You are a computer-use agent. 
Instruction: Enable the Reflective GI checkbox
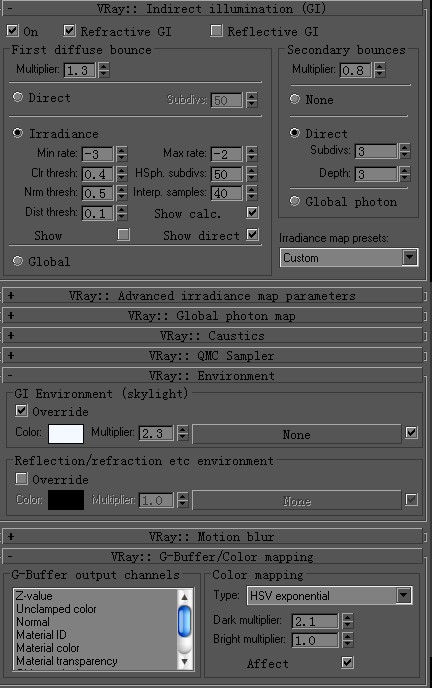pos(216,31)
